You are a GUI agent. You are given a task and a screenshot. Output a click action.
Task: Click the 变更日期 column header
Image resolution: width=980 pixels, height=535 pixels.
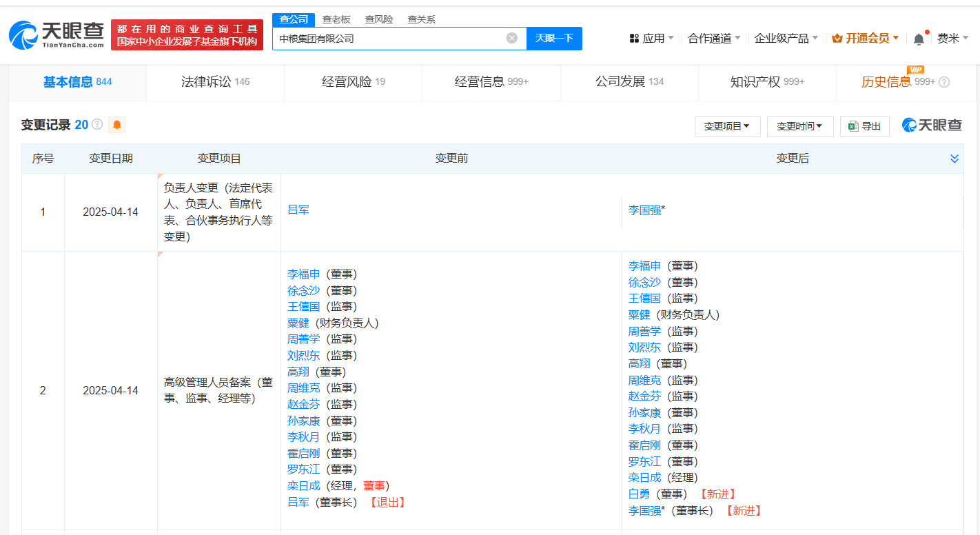tap(111, 159)
